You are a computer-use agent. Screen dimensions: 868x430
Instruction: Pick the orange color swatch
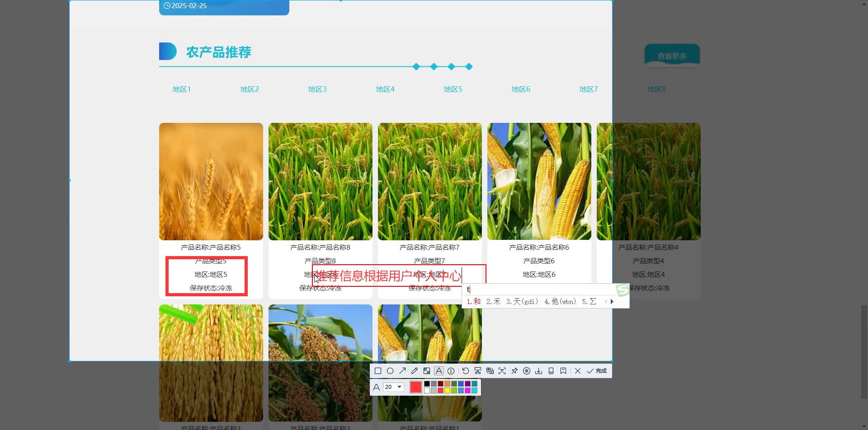pos(447,383)
